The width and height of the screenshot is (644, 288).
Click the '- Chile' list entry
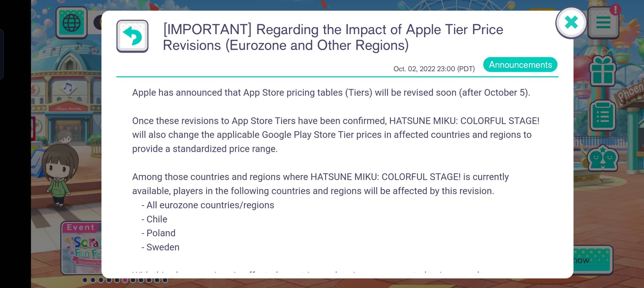coord(154,219)
